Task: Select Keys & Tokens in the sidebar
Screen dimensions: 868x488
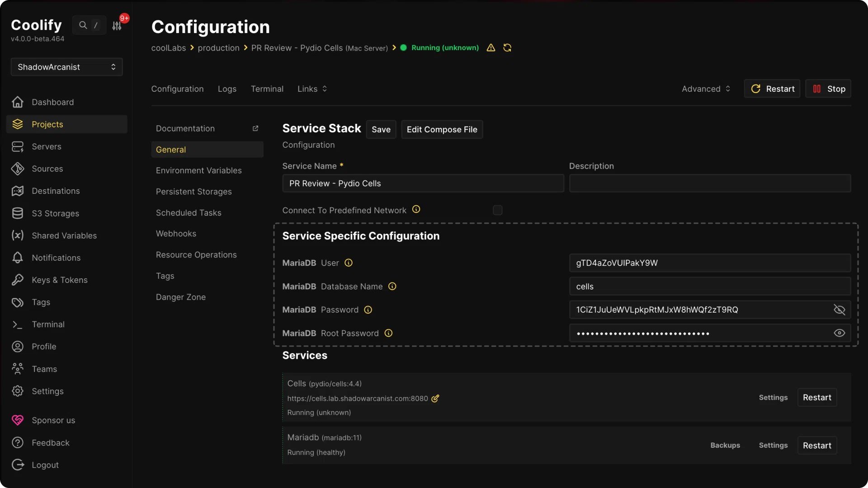Action: click(x=59, y=280)
